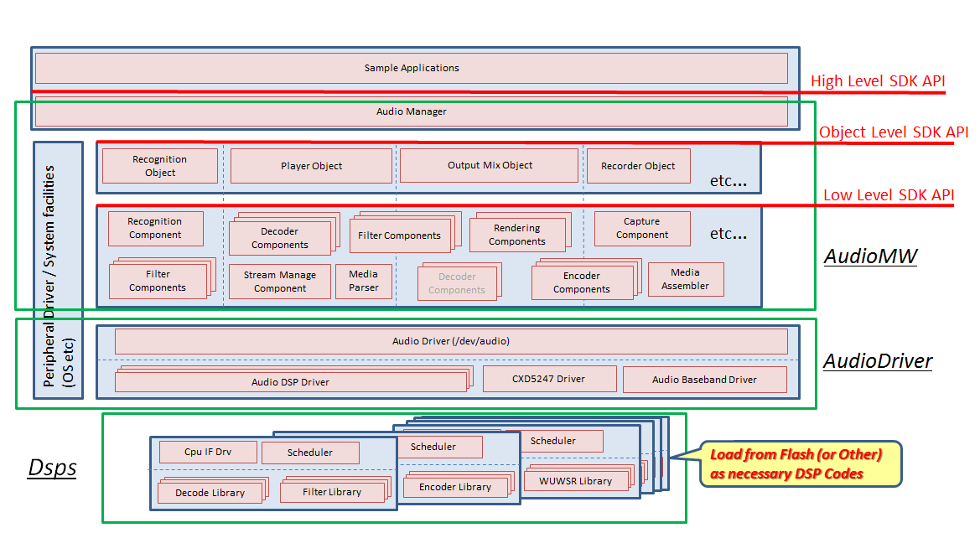Click the Recognition Component box
980x533 pixels.
coord(155,228)
